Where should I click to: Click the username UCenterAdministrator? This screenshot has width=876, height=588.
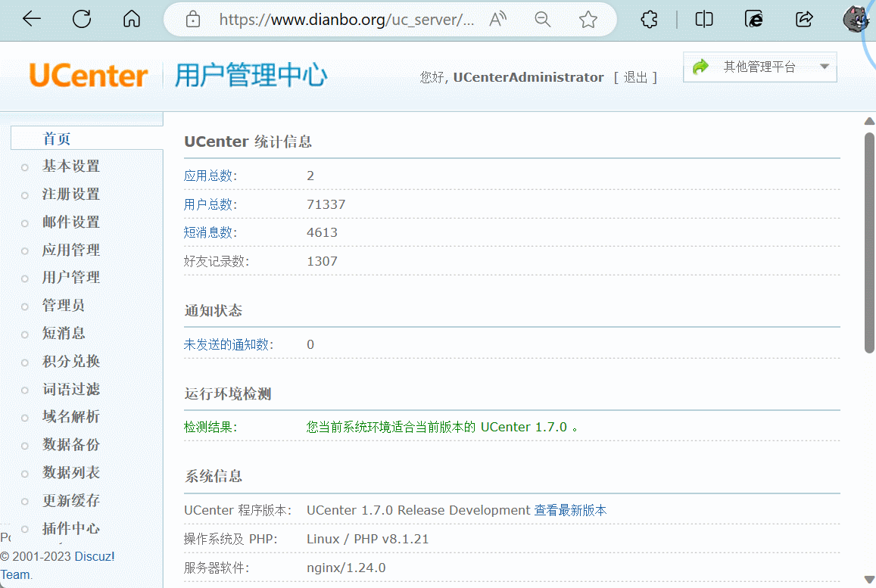click(528, 77)
